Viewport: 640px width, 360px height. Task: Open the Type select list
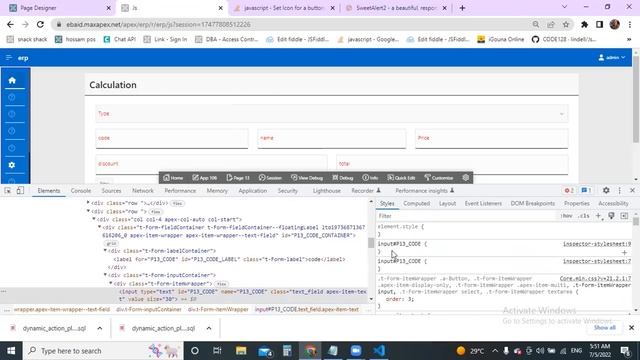click(x=332, y=113)
